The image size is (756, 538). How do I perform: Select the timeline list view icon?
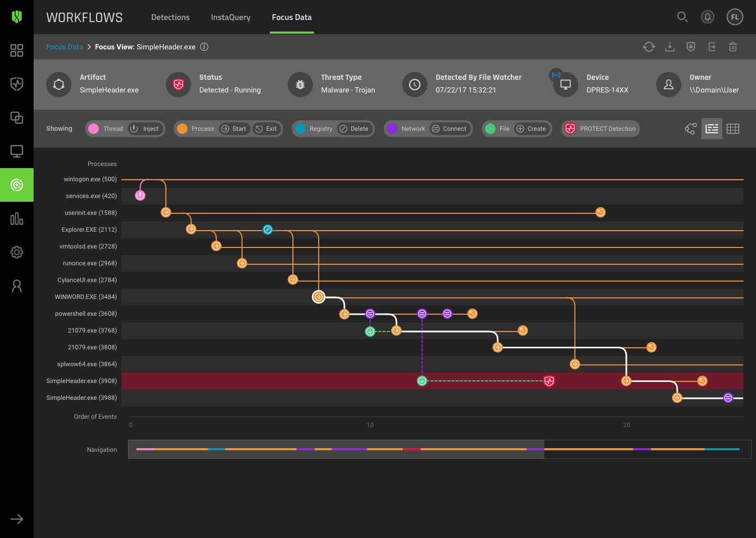point(712,129)
